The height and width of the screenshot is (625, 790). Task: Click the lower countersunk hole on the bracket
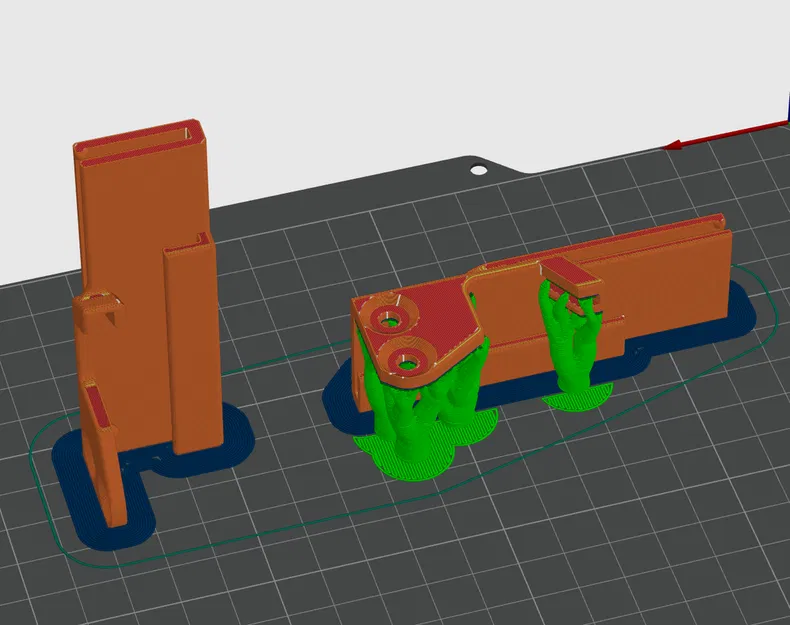tap(407, 360)
